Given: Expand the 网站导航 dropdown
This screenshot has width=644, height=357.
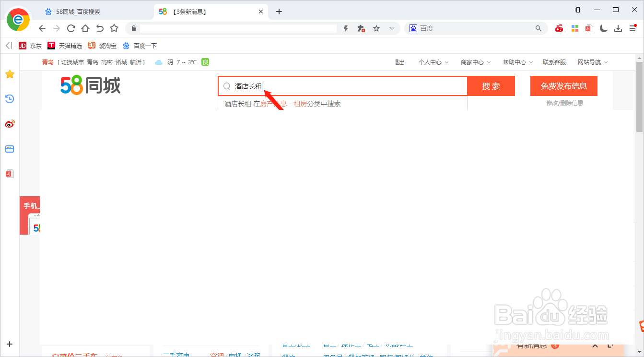Looking at the screenshot, I should coord(593,62).
